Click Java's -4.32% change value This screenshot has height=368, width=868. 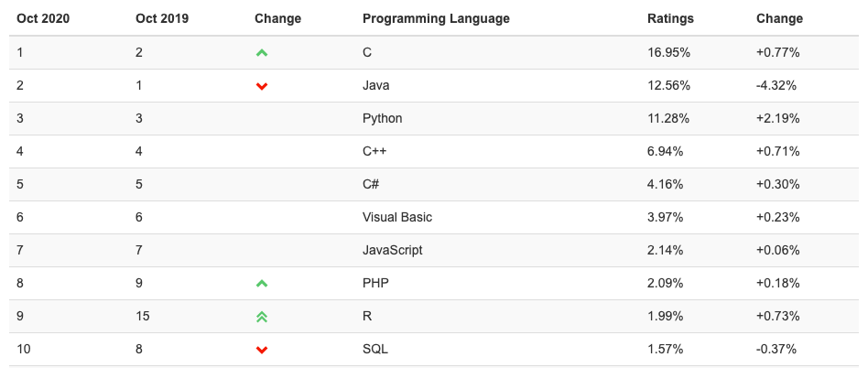coord(776,86)
